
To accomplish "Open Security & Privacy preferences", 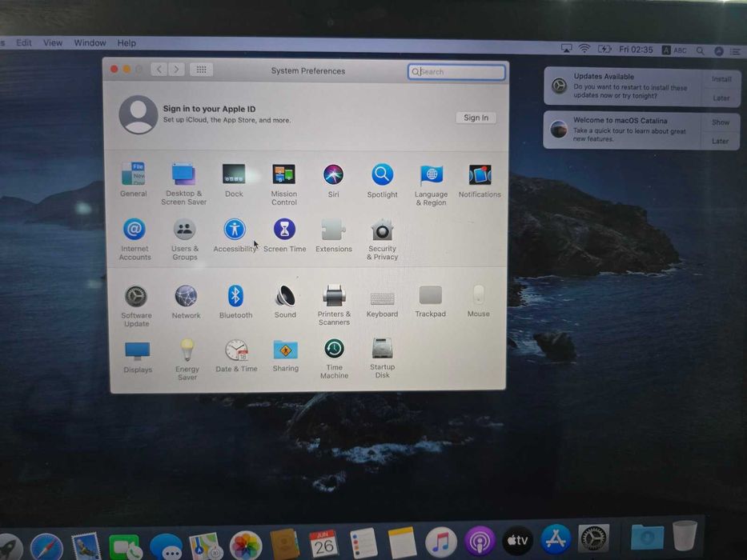I will pos(382,239).
